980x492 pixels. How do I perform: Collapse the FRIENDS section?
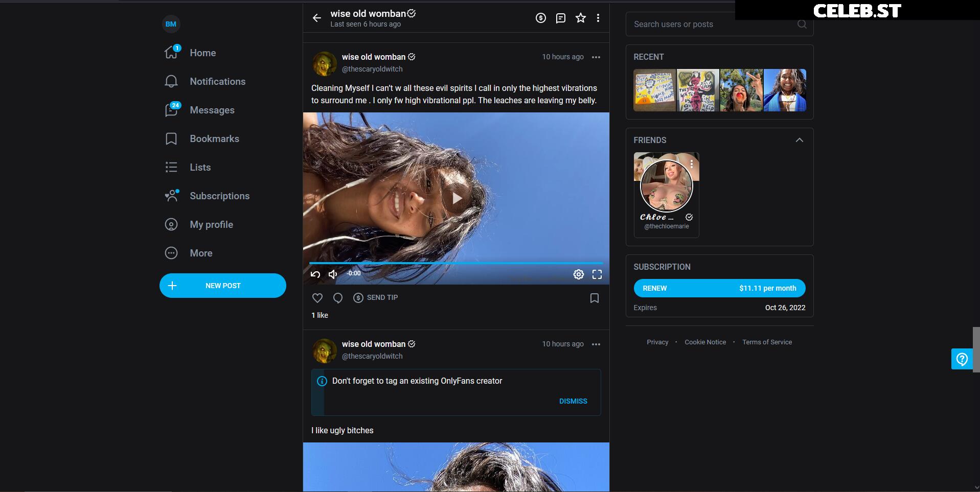(800, 140)
